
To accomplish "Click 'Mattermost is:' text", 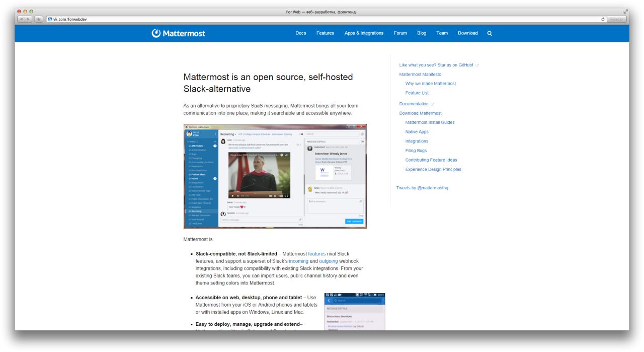I will (x=199, y=239).
